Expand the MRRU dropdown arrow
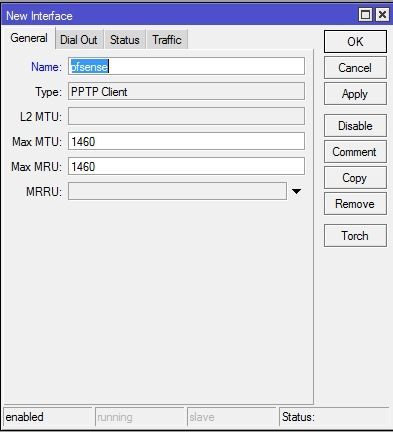The height and width of the screenshot is (432, 393). pos(296,191)
